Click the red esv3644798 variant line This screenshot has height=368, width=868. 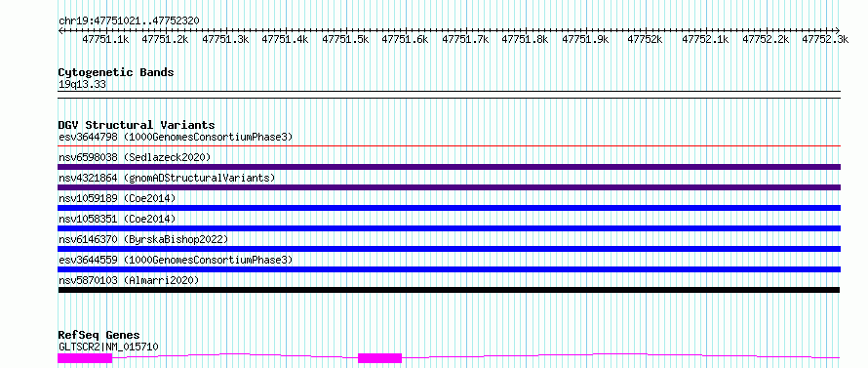click(x=449, y=146)
